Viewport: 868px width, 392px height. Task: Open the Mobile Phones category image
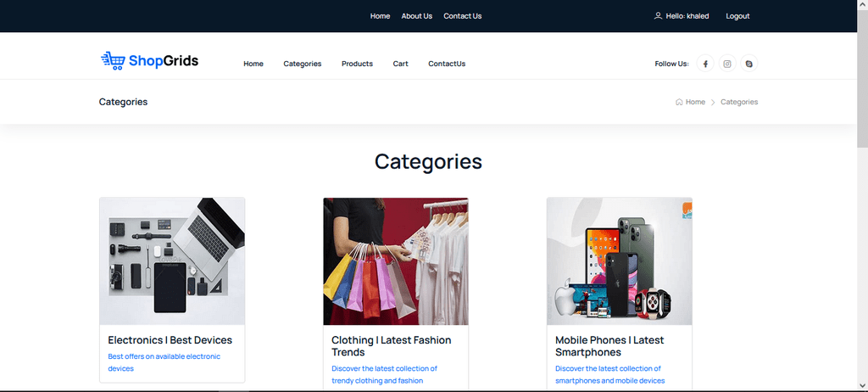click(620, 261)
